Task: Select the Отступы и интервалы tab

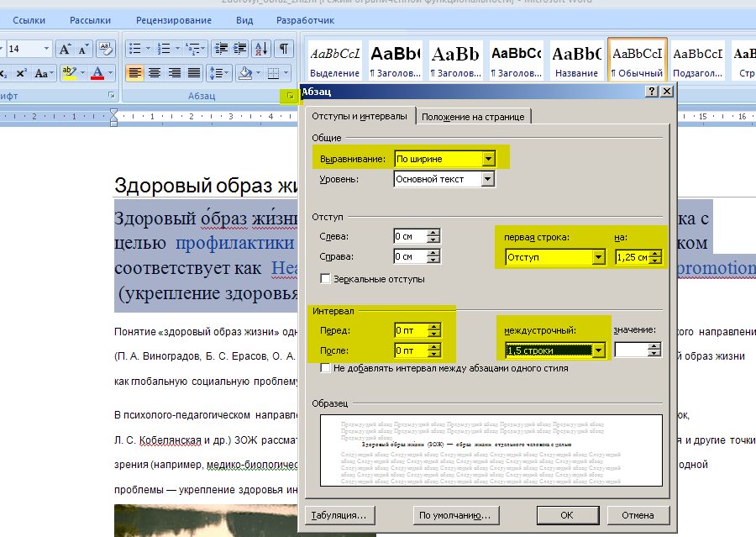Action: click(x=360, y=116)
